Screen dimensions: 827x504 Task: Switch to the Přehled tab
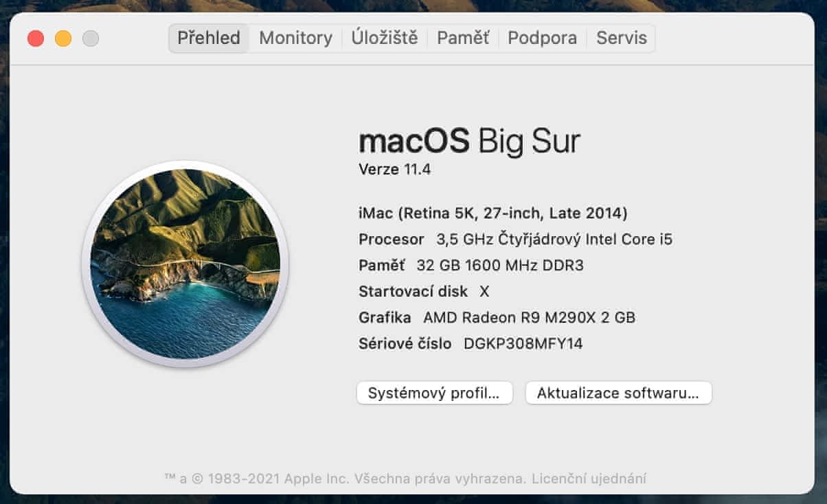[208, 38]
